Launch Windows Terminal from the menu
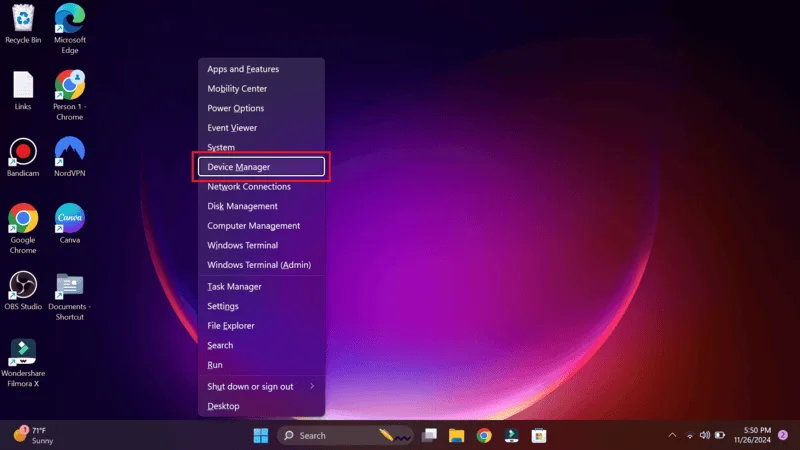Viewport: 800px width, 450px height. tap(261, 245)
